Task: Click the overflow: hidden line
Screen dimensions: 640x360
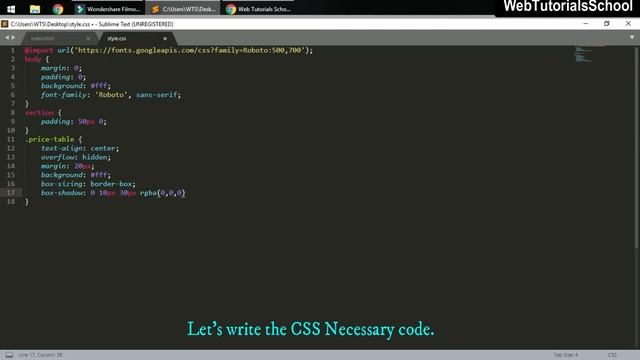Action: (76, 157)
